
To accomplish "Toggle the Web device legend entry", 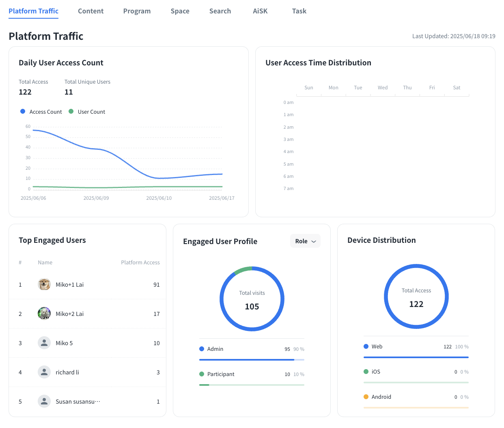I will [373, 346].
